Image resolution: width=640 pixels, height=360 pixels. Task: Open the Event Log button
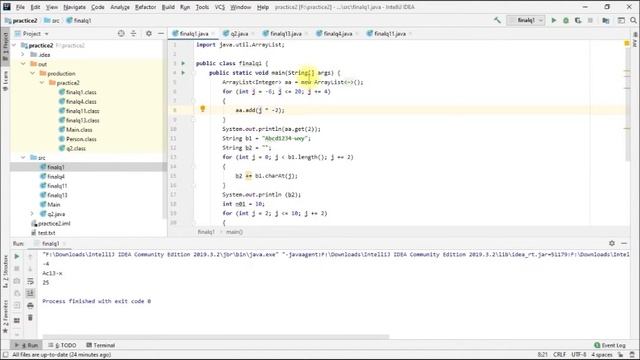tap(609, 345)
